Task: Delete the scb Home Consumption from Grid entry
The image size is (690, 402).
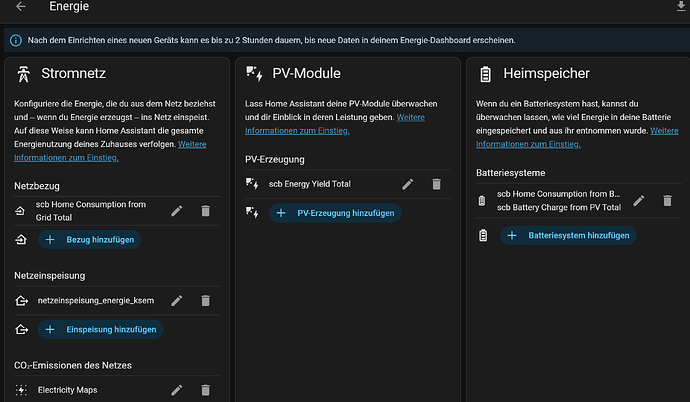Action: 205,210
